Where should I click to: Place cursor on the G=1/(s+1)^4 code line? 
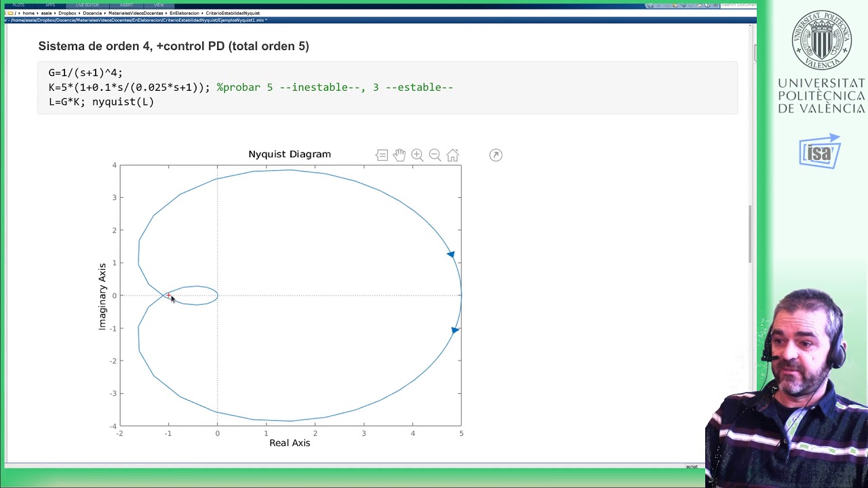click(85, 73)
